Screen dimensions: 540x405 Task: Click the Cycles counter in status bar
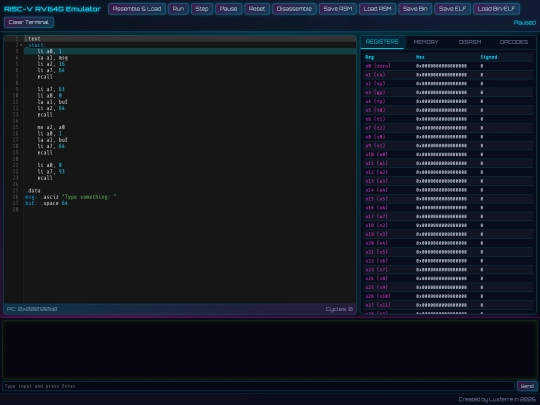pos(339,309)
